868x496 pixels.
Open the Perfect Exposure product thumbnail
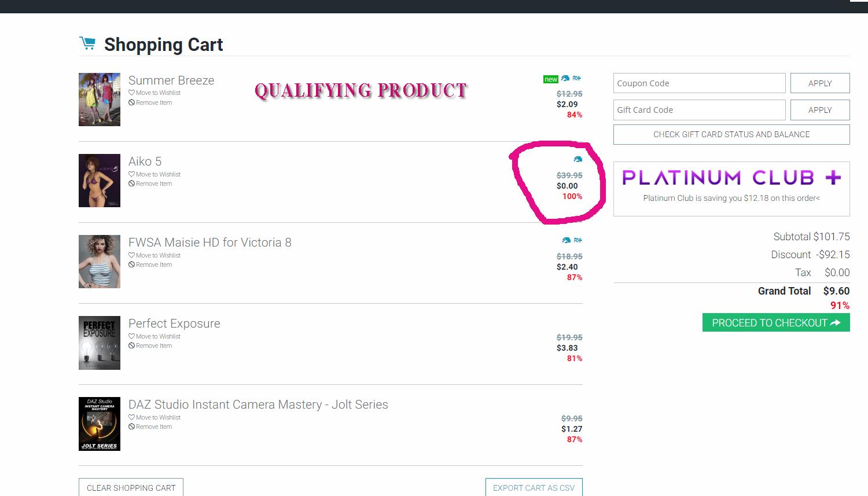[x=100, y=343]
